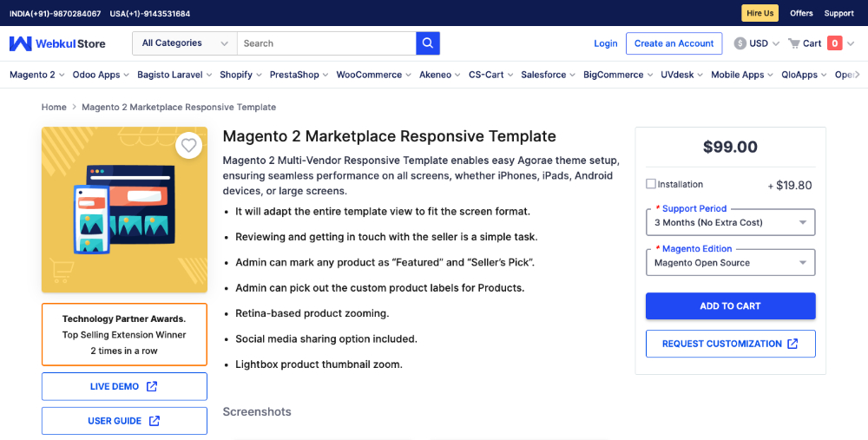This screenshot has height=440, width=868.
Task: Open the Salesforce menu
Action: [548, 75]
